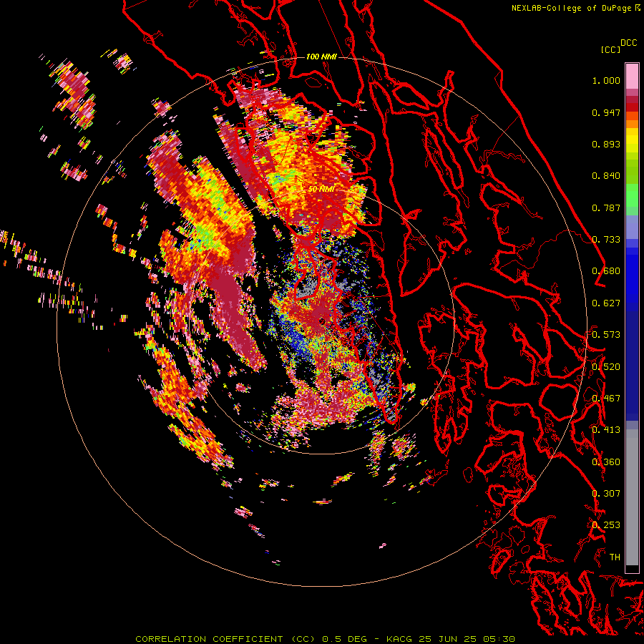The image size is (644, 644).
Task: Click the 0.787 scale value
Action: [606, 208]
